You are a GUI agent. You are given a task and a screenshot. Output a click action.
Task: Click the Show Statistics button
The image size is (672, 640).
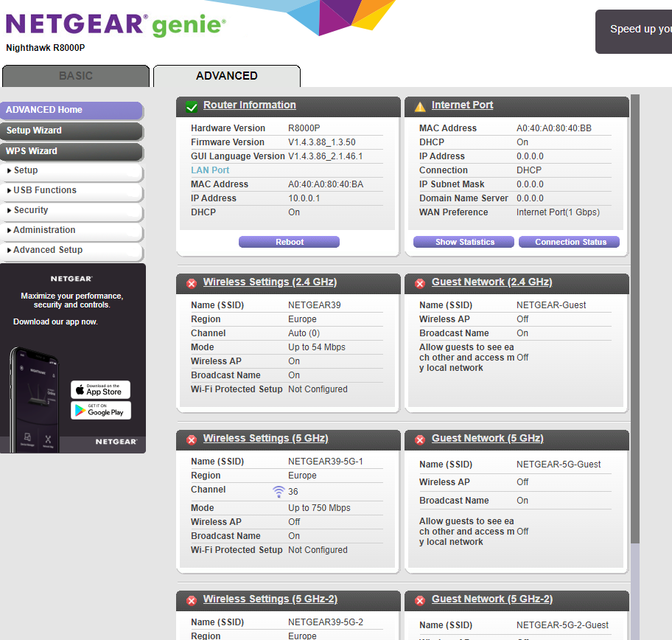pyautogui.click(x=464, y=242)
